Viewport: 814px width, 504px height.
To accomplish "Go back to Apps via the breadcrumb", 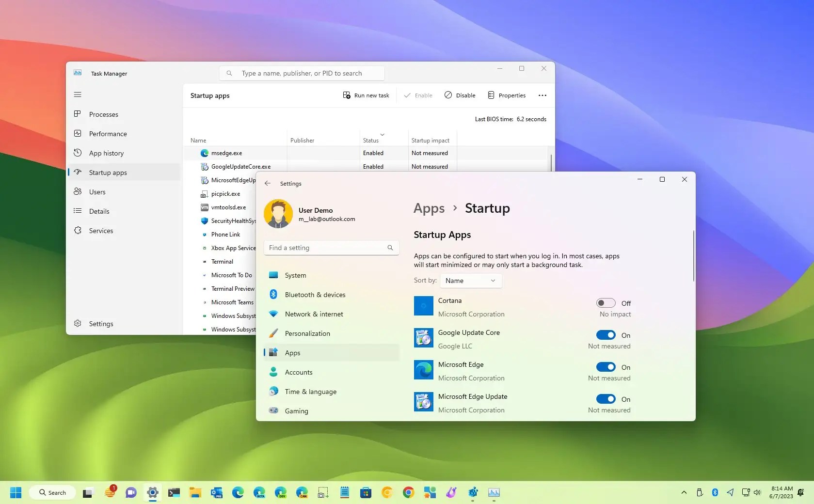I will click(x=429, y=208).
